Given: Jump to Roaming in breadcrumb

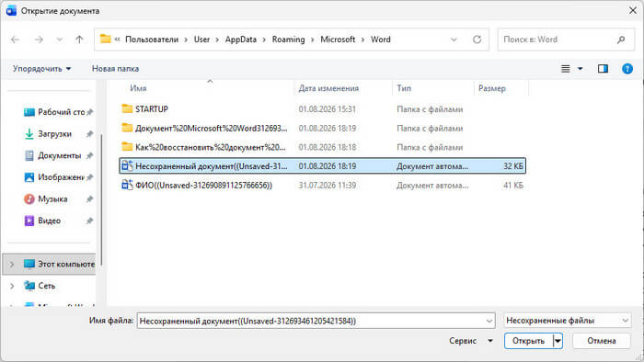Looking at the screenshot, I should pyautogui.click(x=288, y=40).
